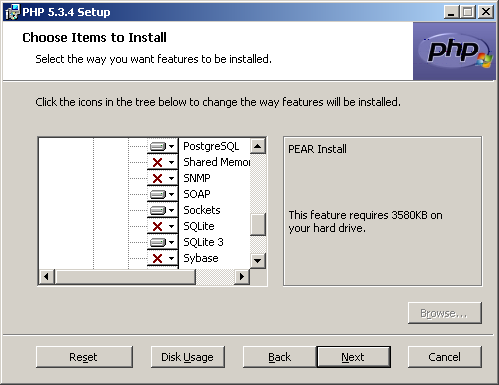Select the SNMP feature label in tree

click(x=197, y=178)
